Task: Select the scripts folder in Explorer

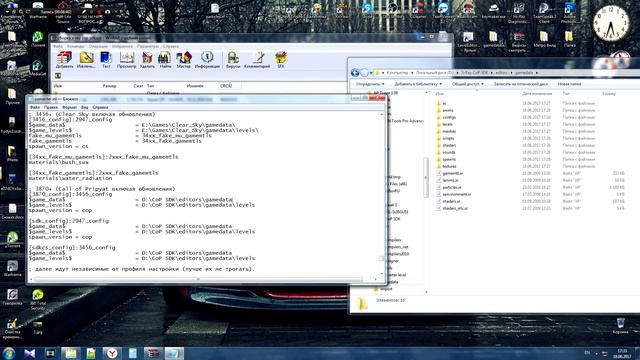Action: click(448, 138)
